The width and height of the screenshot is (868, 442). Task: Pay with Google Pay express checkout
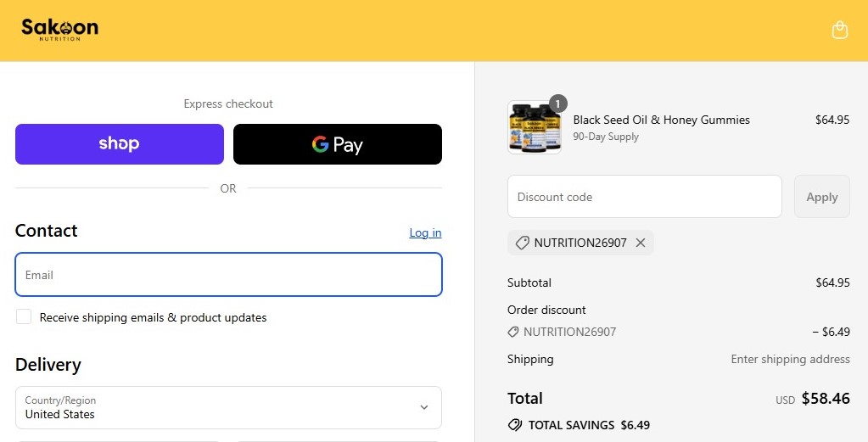[x=338, y=144]
